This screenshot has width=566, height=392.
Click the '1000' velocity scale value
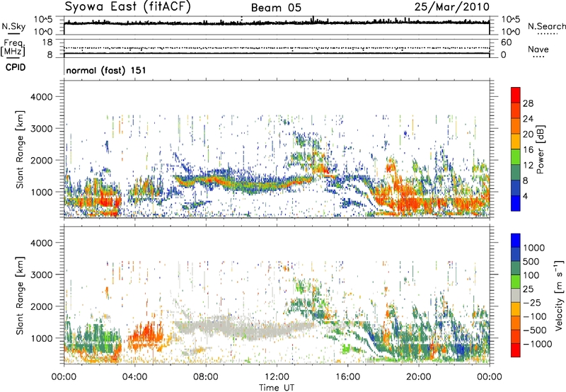[x=534, y=248]
